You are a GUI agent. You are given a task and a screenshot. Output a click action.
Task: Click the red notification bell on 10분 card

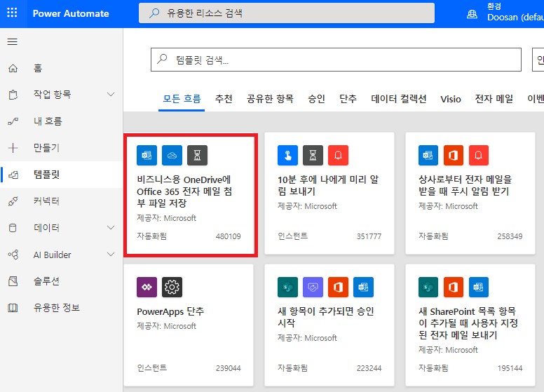point(339,155)
